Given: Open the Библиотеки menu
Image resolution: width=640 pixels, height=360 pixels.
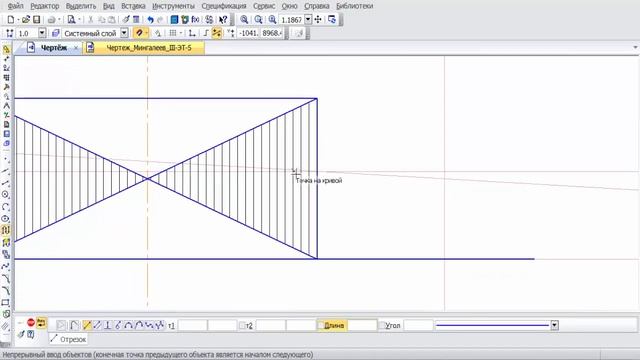Looking at the screenshot, I should (355, 6).
